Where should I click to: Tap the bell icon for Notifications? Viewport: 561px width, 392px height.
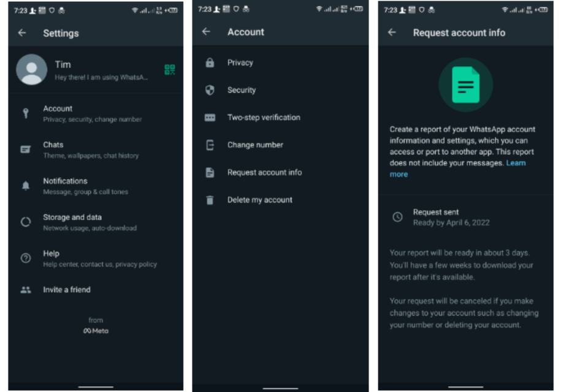[x=25, y=186]
